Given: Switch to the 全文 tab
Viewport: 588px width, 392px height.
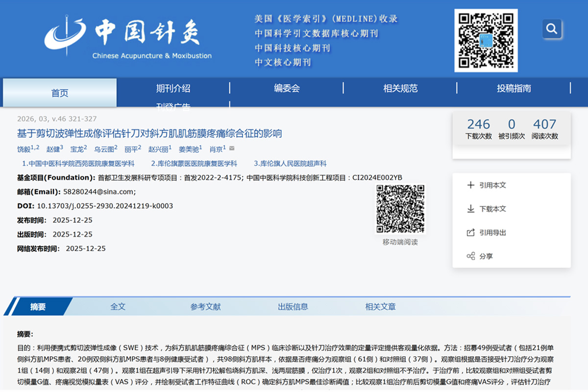Looking at the screenshot, I should pyautogui.click(x=118, y=307).
